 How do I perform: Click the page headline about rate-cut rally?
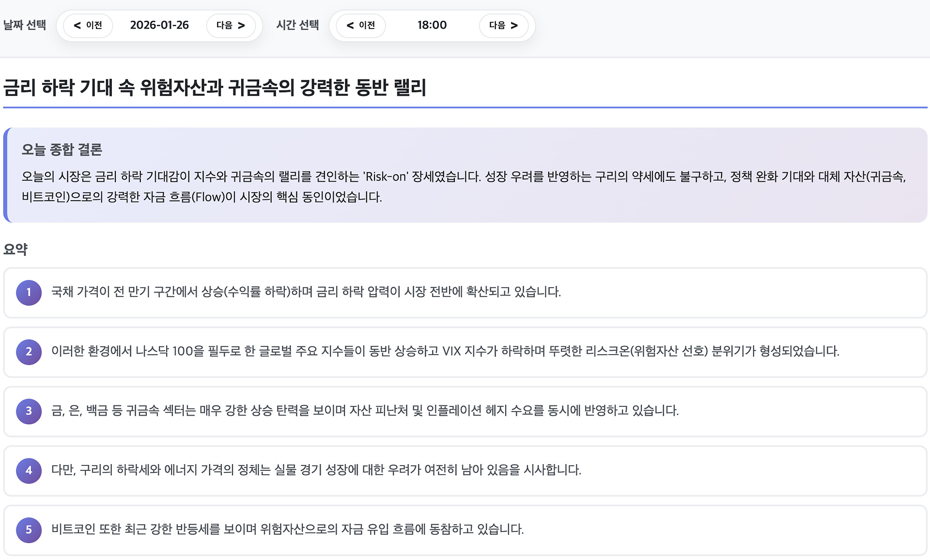tap(214, 88)
